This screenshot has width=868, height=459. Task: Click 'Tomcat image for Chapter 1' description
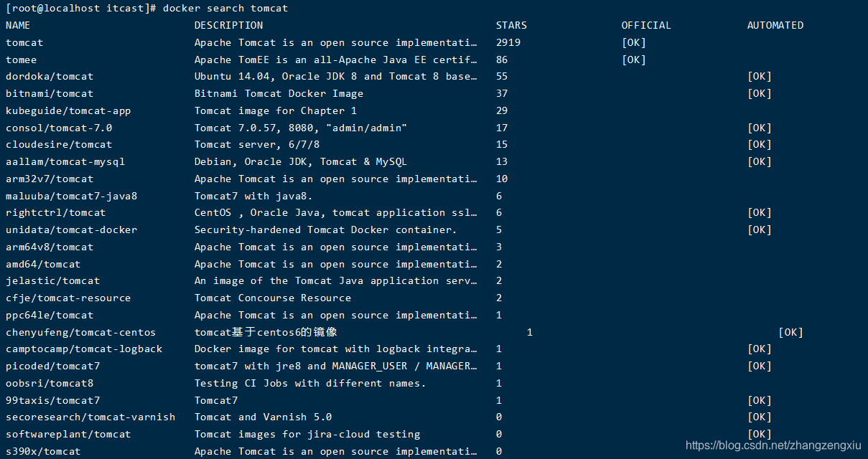(276, 110)
